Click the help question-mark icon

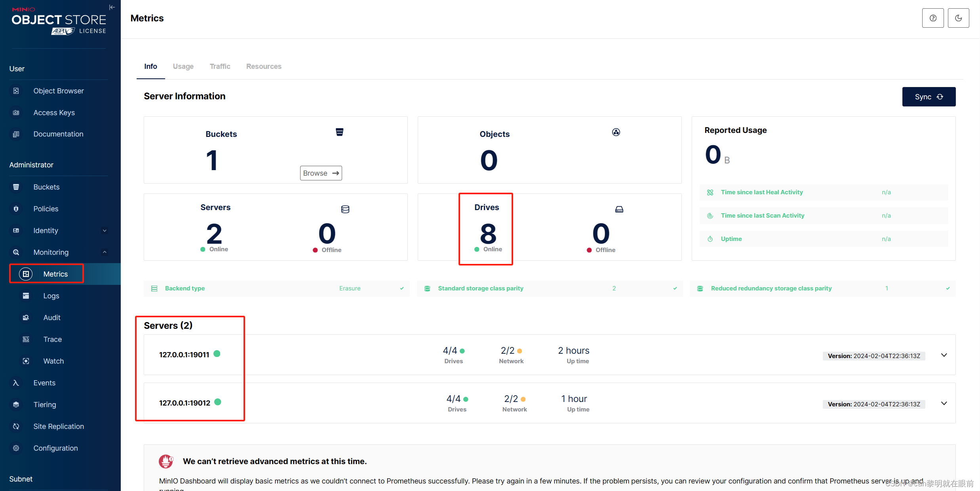(932, 18)
